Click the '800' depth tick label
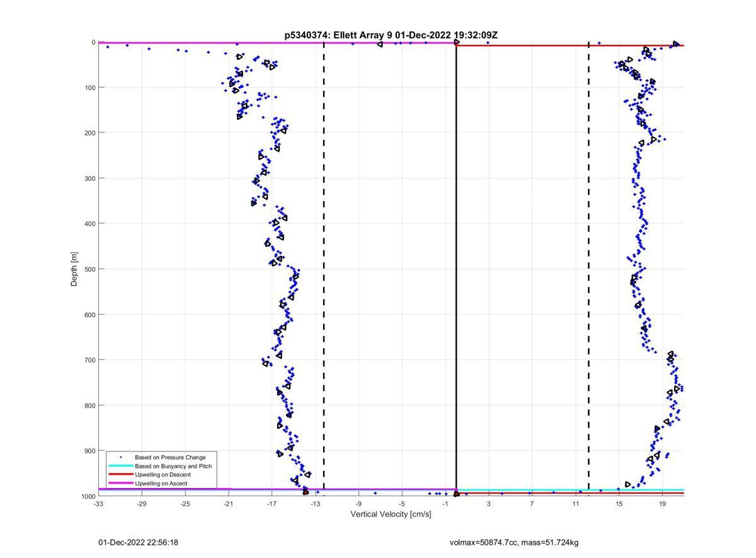Viewport: 756px width, 558px height. click(89, 405)
